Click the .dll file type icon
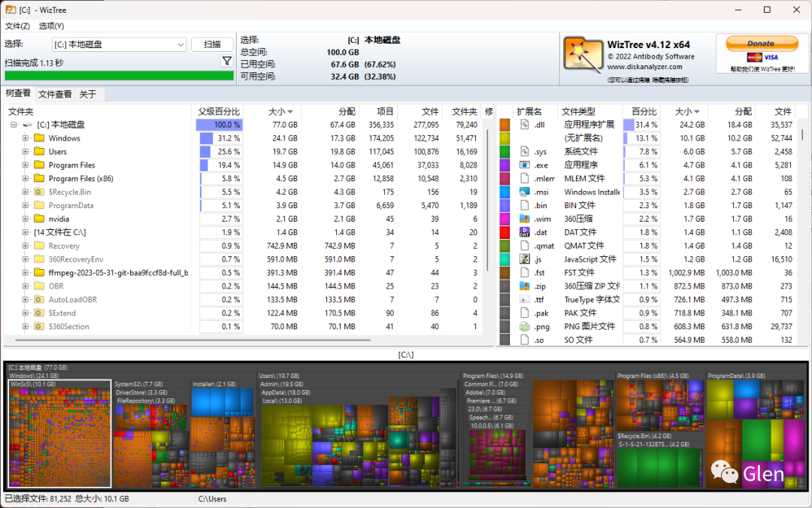Viewport: 812px width, 508px height. pyautogui.click(x=525, y=124)
